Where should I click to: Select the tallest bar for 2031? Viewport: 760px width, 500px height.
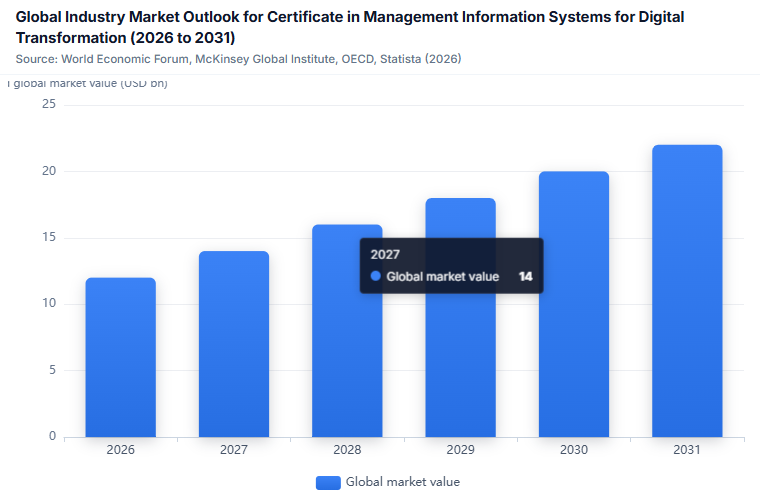coord(687,291)
